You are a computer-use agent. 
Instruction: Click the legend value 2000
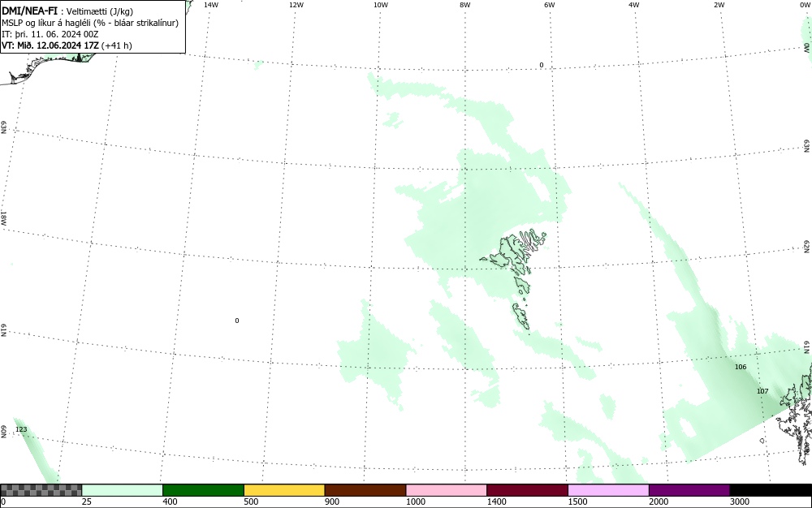click(x=659, y=502)
